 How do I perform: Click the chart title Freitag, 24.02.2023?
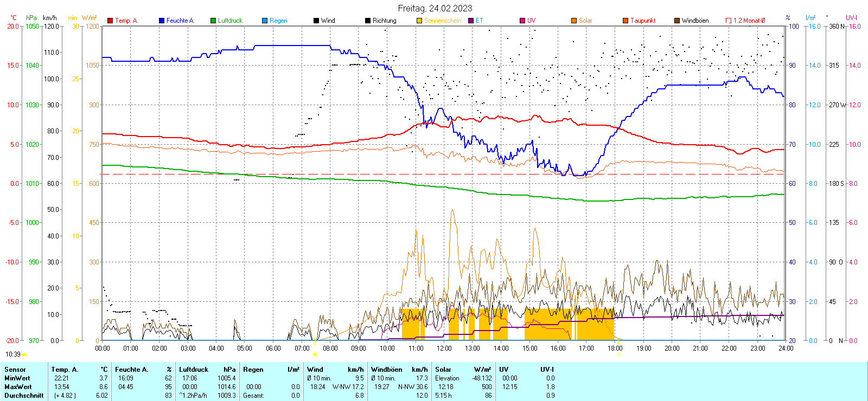[435, 8]
